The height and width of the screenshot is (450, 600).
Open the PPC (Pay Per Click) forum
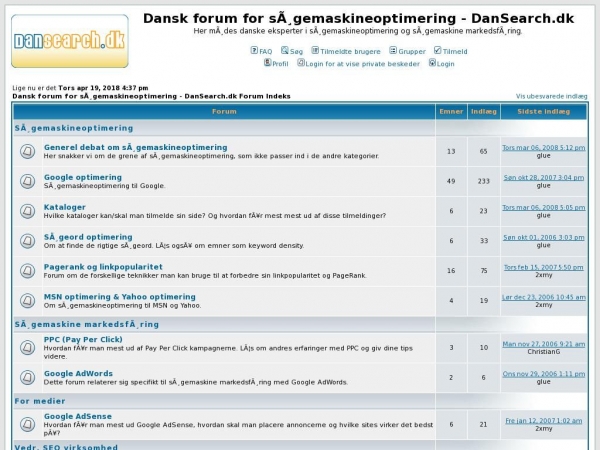coord(83,339)
